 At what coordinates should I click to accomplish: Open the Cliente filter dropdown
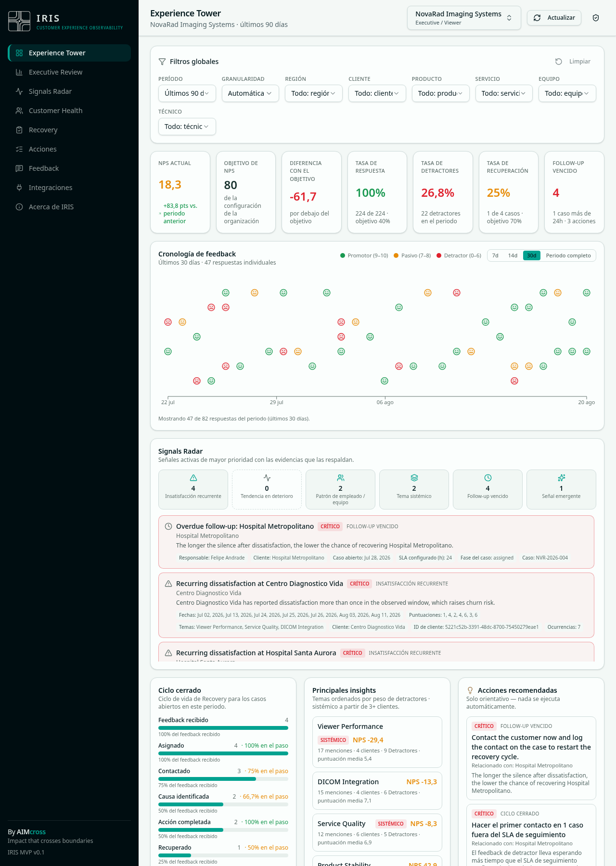pos(377,93)
